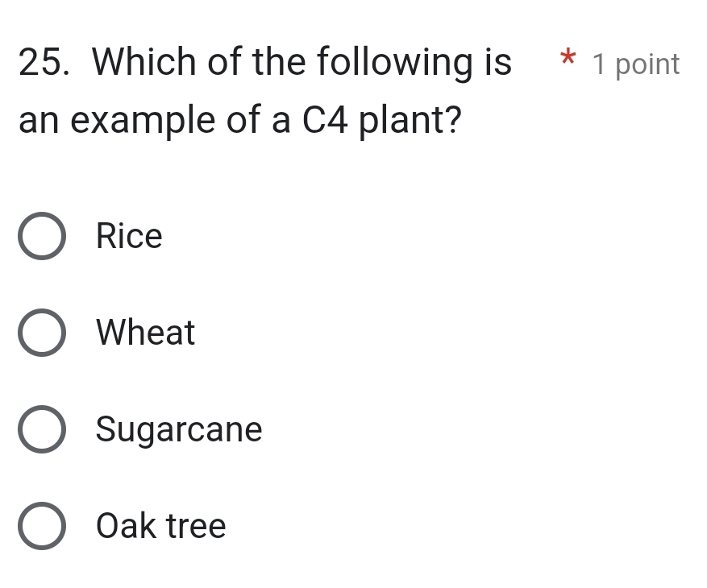707x588 pixels.
Task: Click the Oak tree option label text
Action: tap(160, 526)
